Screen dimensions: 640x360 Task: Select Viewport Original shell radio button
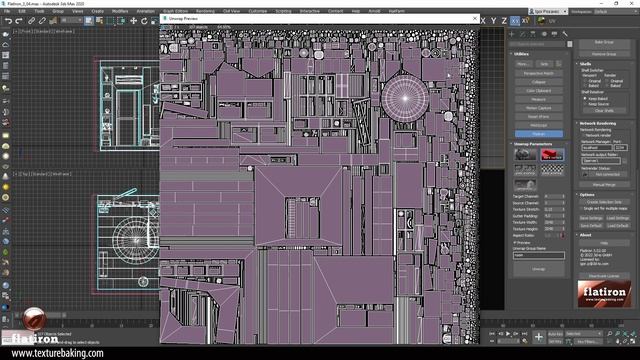coord(585,81)
